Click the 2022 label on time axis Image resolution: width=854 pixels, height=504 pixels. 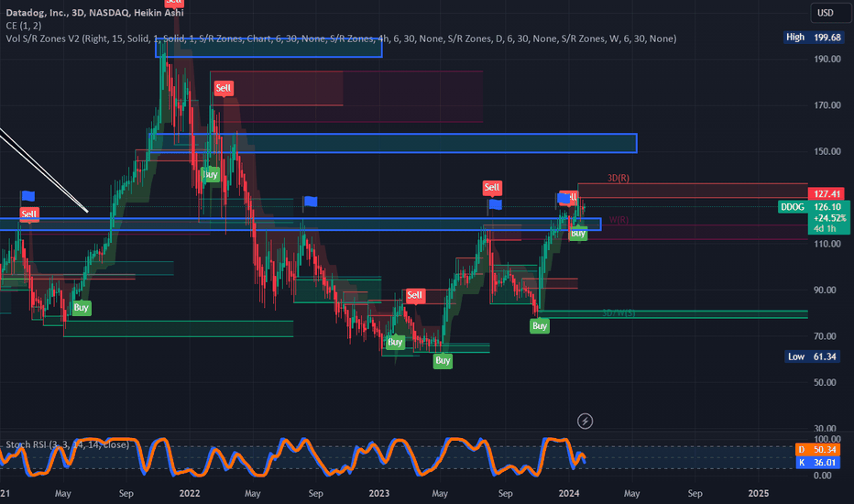[x=190, y=494]
